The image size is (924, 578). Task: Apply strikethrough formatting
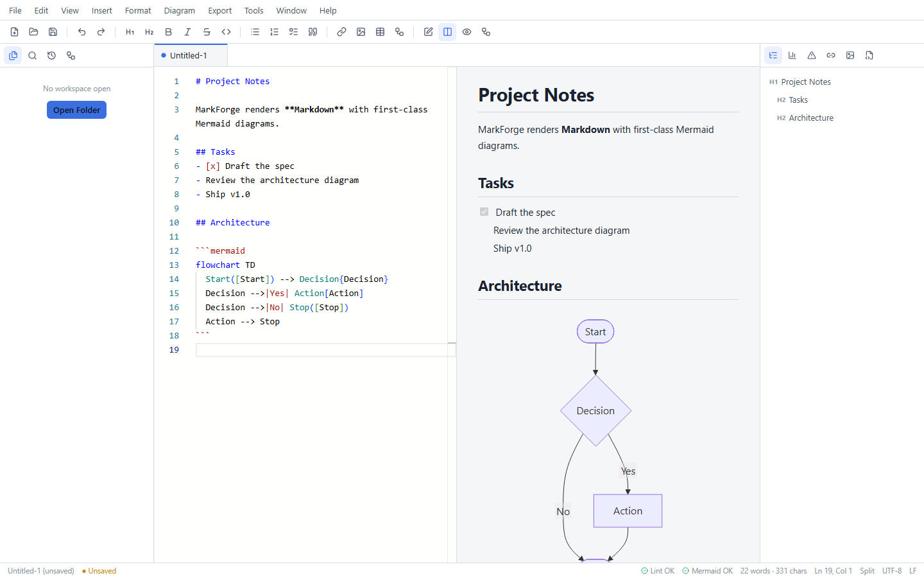207,32
